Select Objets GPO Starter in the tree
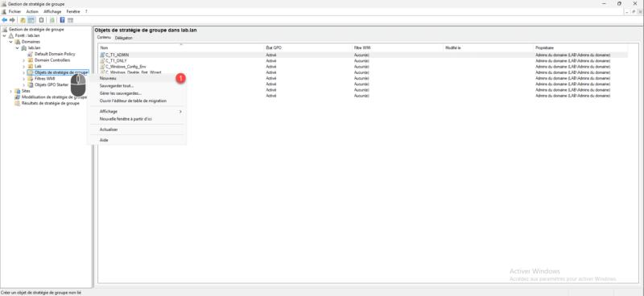The height and width of the screenshot is (296, 644). (x=52, y=85)
